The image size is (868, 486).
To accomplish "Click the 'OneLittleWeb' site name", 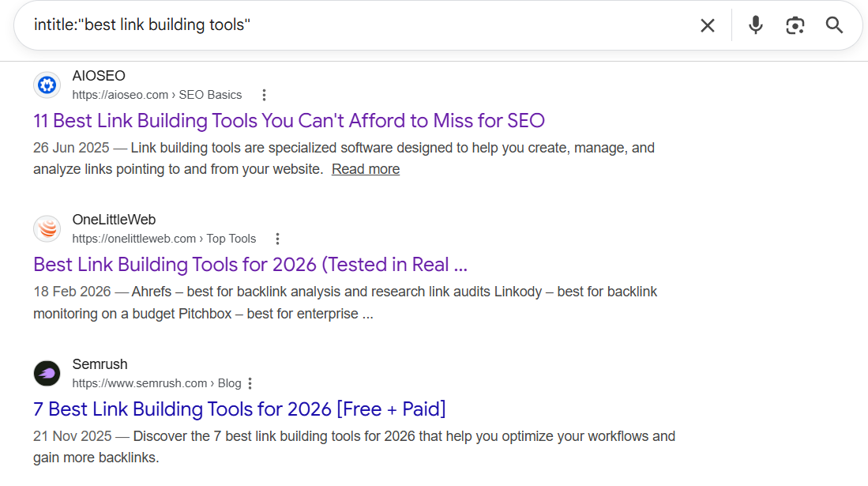I will [114, 220].
